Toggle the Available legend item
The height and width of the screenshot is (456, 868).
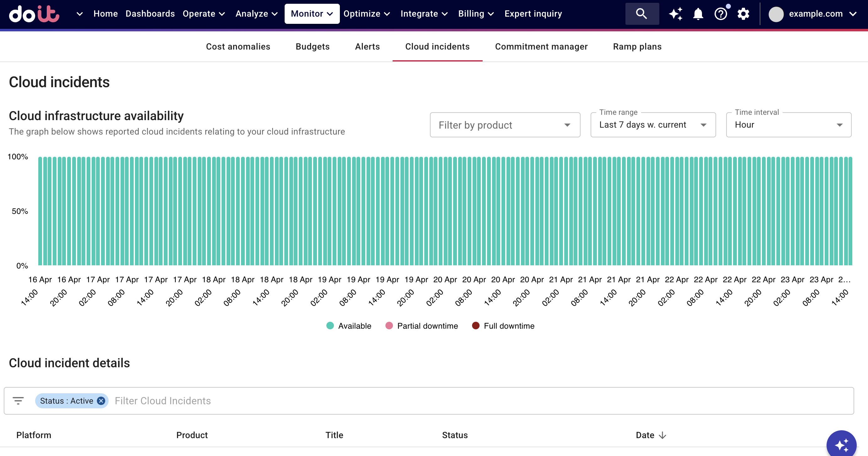[349, 326]
